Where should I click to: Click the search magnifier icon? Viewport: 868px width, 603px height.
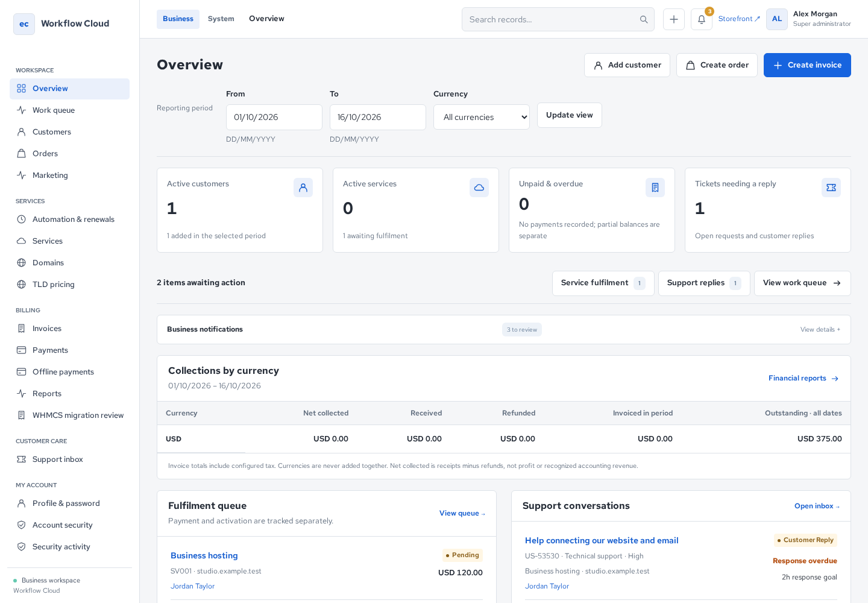(644, 19)
